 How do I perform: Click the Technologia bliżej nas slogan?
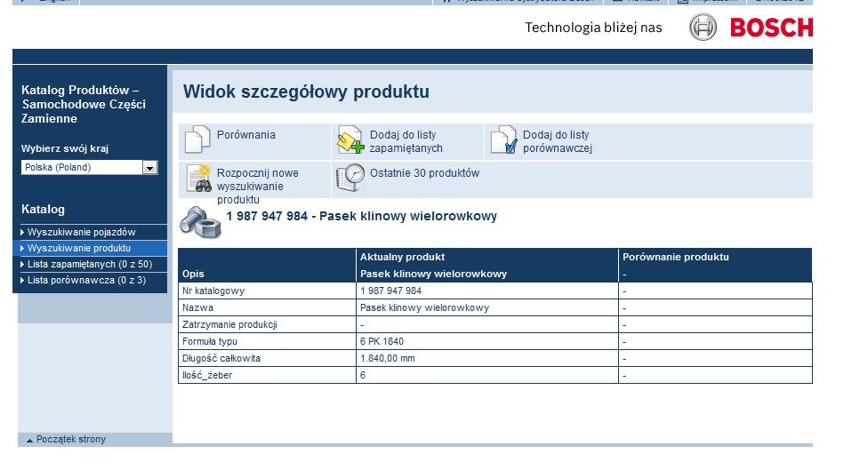(593, 28)
